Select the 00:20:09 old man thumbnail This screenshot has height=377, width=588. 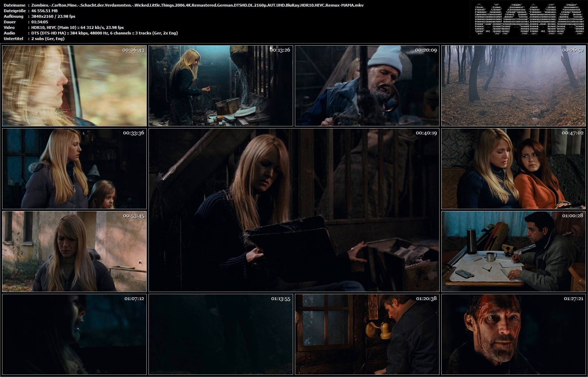(367, 86)
